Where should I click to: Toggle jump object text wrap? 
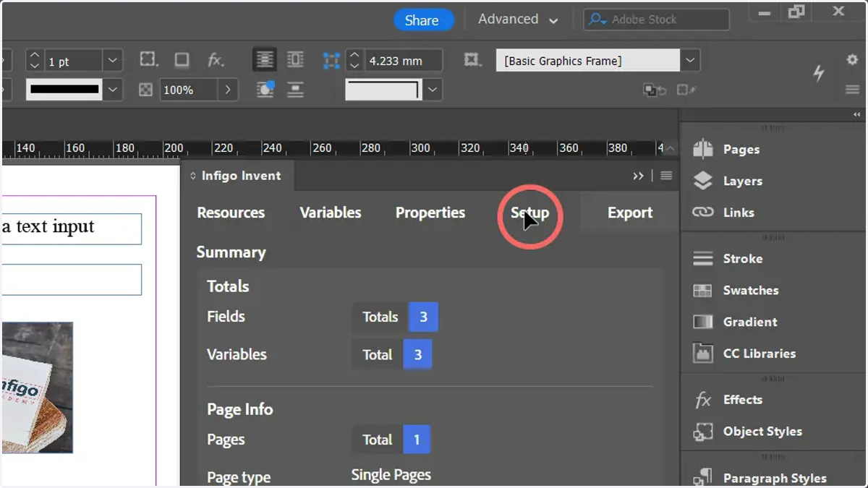click(295, 89)
